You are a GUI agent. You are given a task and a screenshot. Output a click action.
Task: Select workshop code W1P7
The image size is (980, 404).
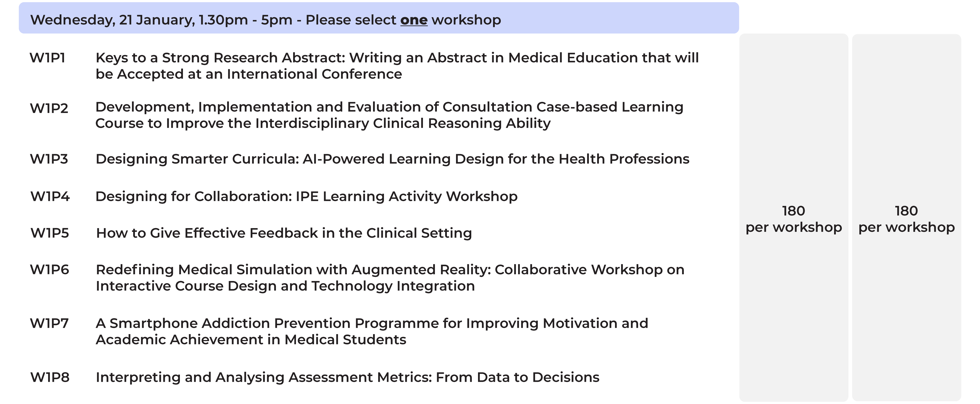[x=49, y=323]
